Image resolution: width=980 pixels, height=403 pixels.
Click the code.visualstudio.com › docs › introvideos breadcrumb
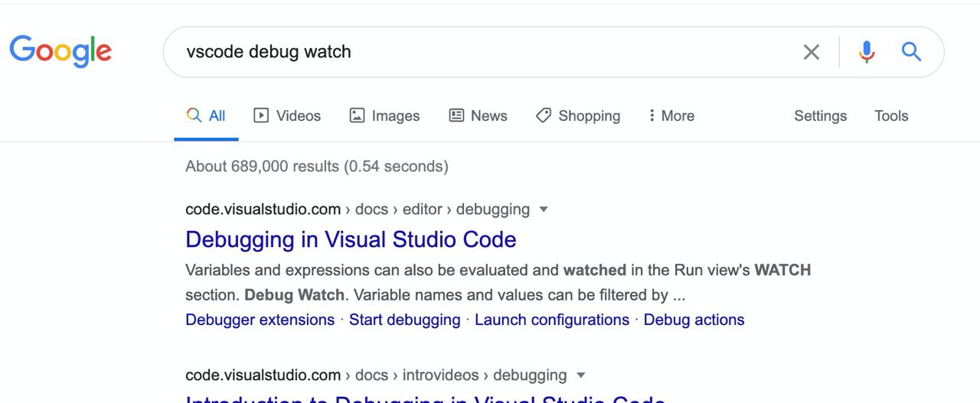[x=376, y=375]
